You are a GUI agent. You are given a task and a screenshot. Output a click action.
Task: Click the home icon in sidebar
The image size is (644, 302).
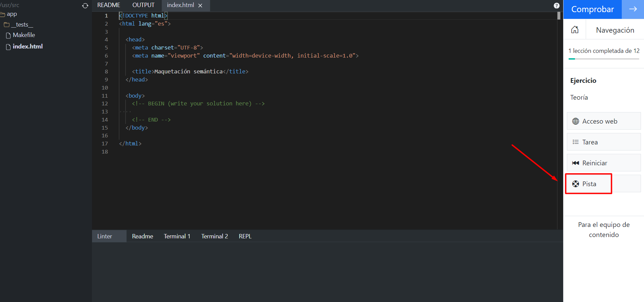pos(575,30)
